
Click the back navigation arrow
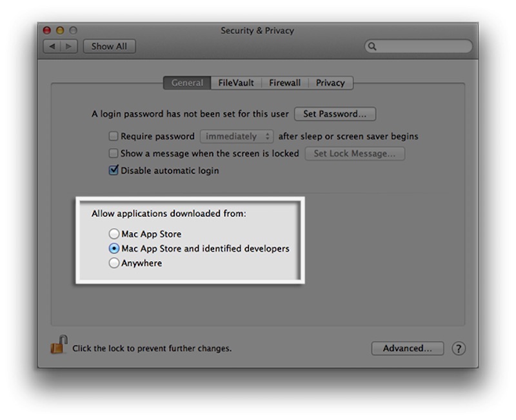click(x=52, y=46)
